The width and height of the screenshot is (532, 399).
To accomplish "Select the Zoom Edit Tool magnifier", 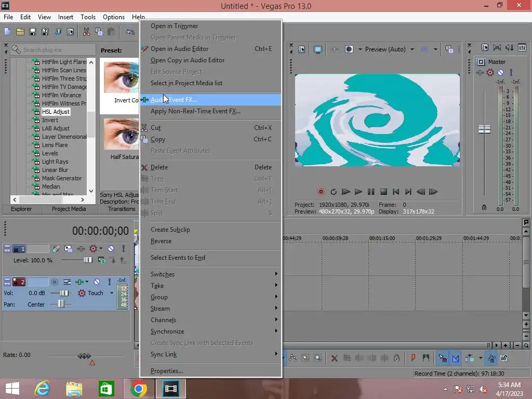I will pos(317,358).
